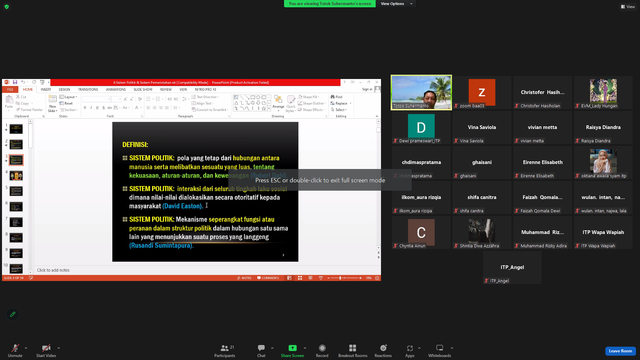Switch to the TRANSITIONS ribbon tab

click(x=88, y=89)
